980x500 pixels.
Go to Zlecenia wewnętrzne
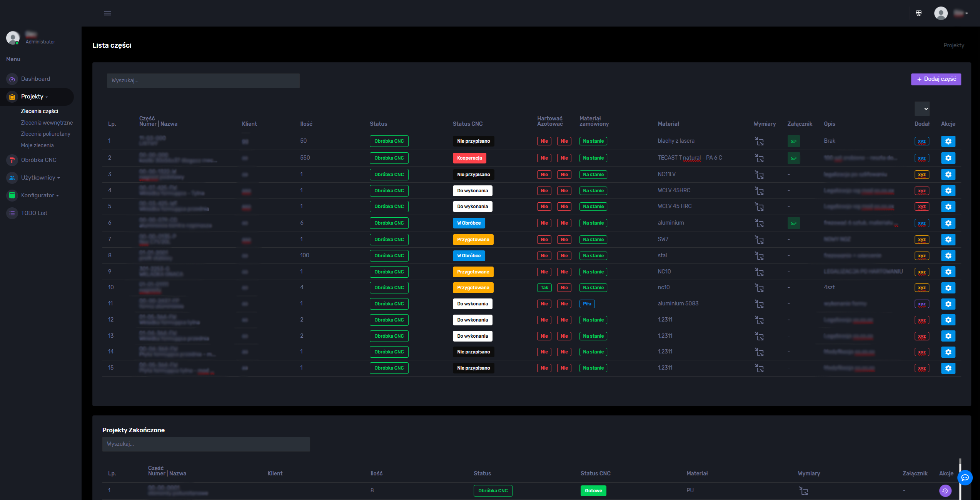[47, 123]
